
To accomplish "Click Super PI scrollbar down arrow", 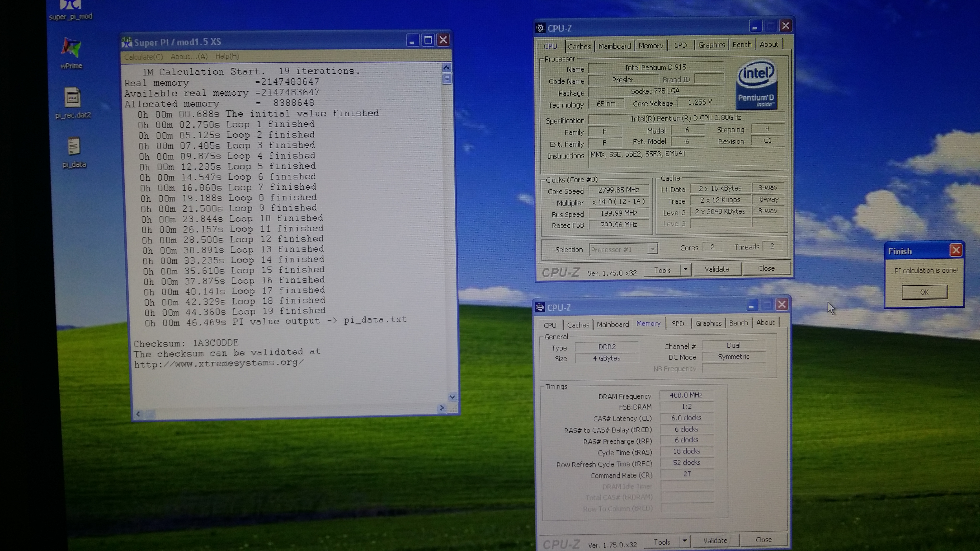I will click(x=452, y=397).
